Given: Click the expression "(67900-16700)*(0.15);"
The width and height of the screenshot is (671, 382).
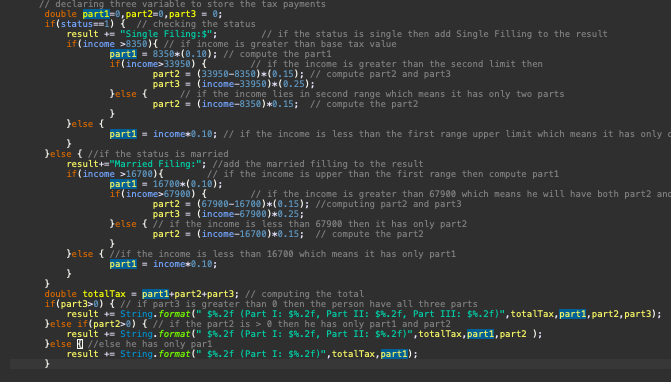Looking at the screenshot, I should 253,204.
